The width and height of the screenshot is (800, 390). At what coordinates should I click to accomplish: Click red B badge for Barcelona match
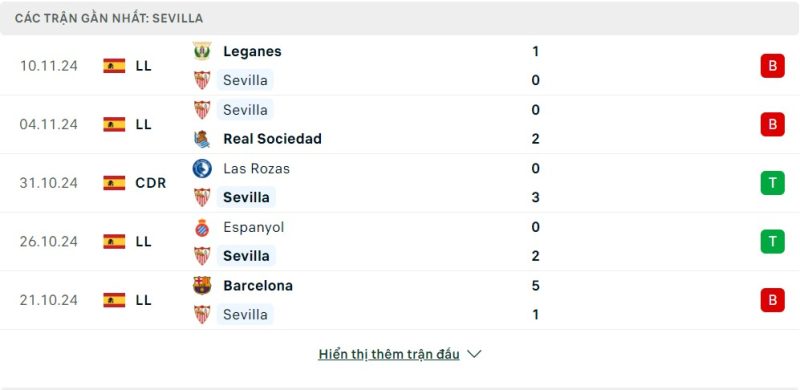coord(772,300)
